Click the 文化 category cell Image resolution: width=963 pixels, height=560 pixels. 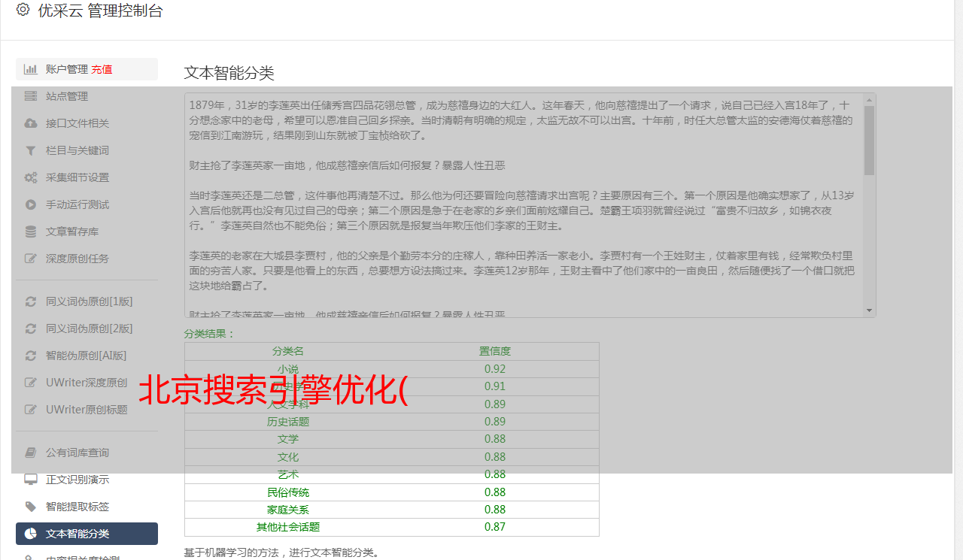(x=288, y=457)
